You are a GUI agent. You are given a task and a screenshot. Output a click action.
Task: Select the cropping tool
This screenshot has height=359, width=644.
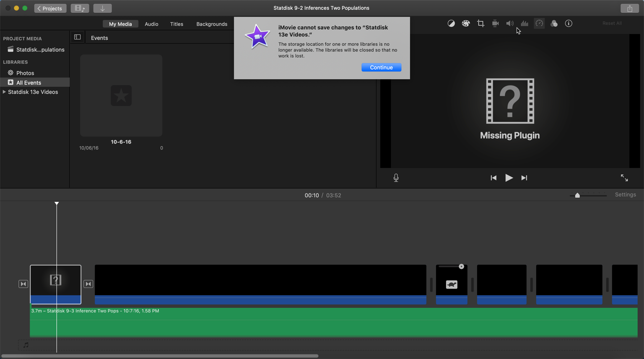tap(480, 23)
